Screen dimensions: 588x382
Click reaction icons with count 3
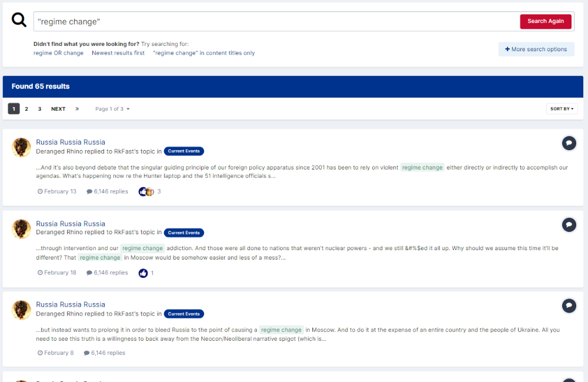(x=149, y=191)
